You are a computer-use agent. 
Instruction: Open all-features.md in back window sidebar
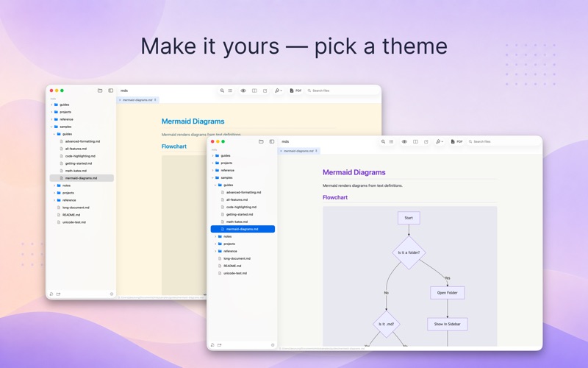pyautogui.click(x=82, y=149)
